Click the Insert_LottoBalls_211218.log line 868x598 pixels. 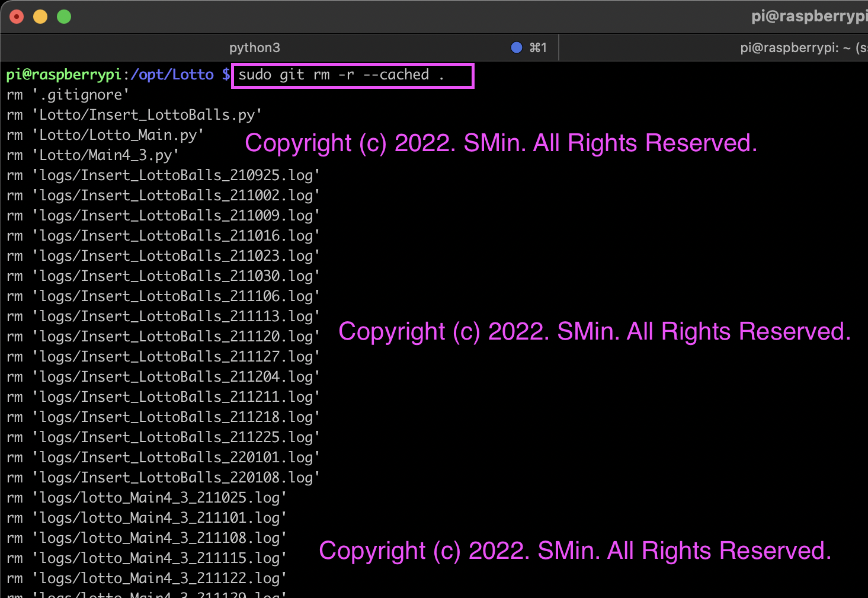[x=163, y=417]
